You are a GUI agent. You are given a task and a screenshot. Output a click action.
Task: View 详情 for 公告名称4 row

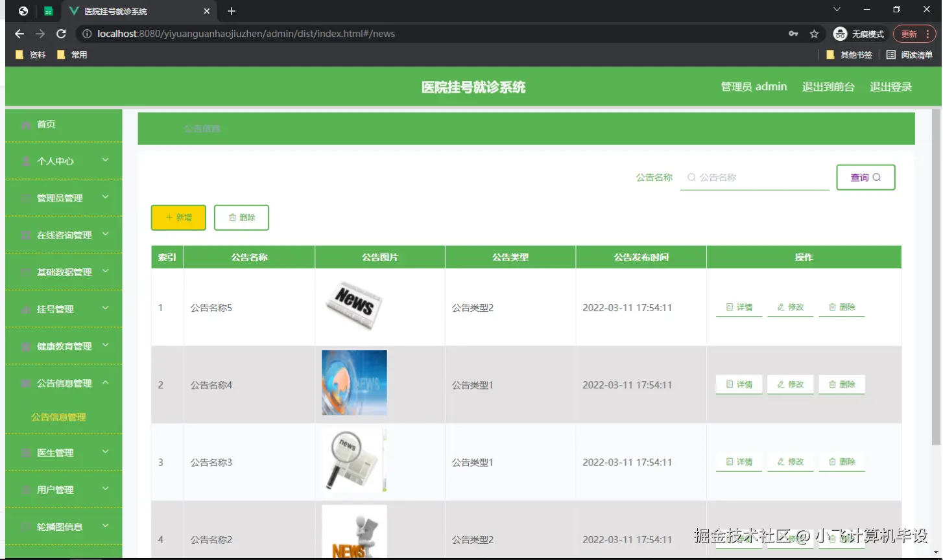739,384
